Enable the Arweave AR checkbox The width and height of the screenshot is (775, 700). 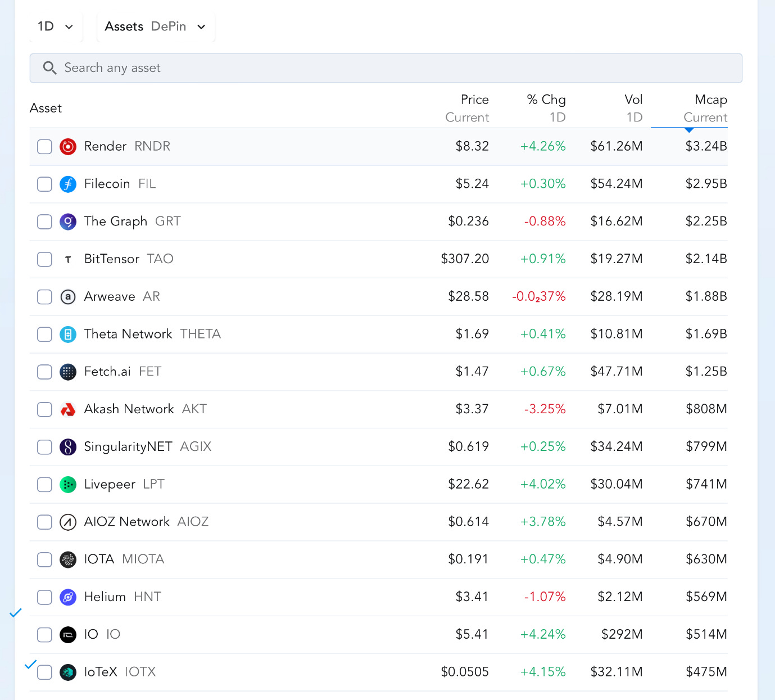coord(44,297)
